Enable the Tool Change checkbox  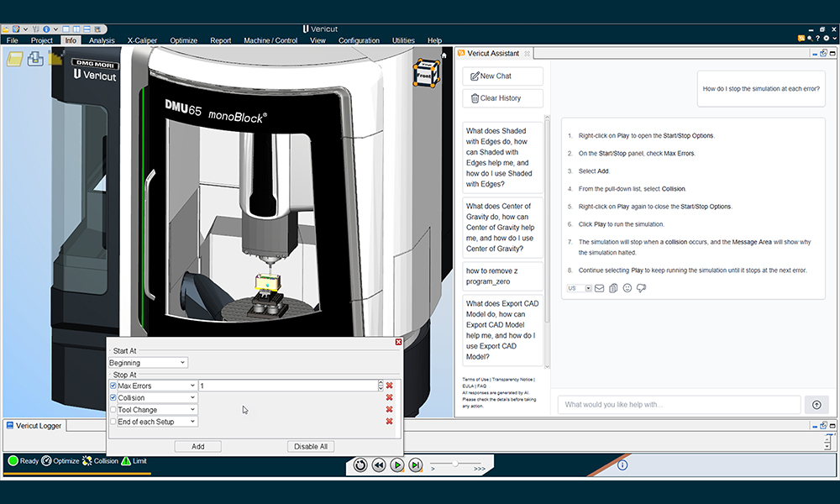click(113, 410)
